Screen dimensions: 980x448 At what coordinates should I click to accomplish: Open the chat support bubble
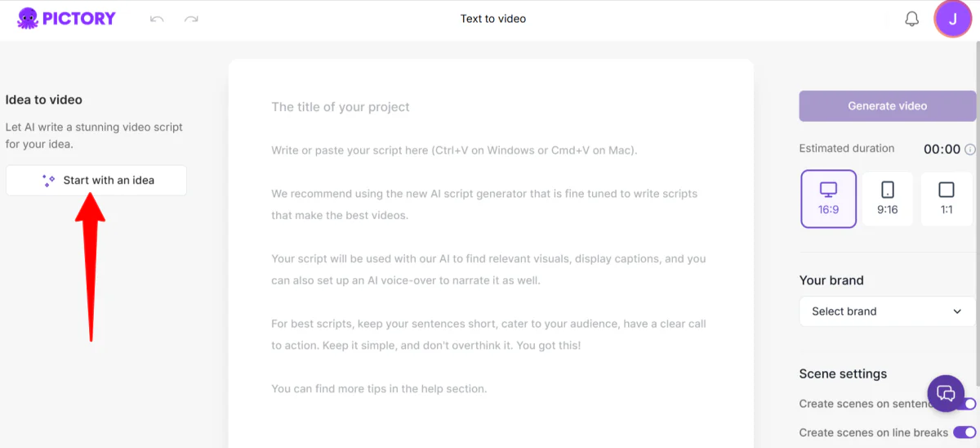tap(946, 392)
